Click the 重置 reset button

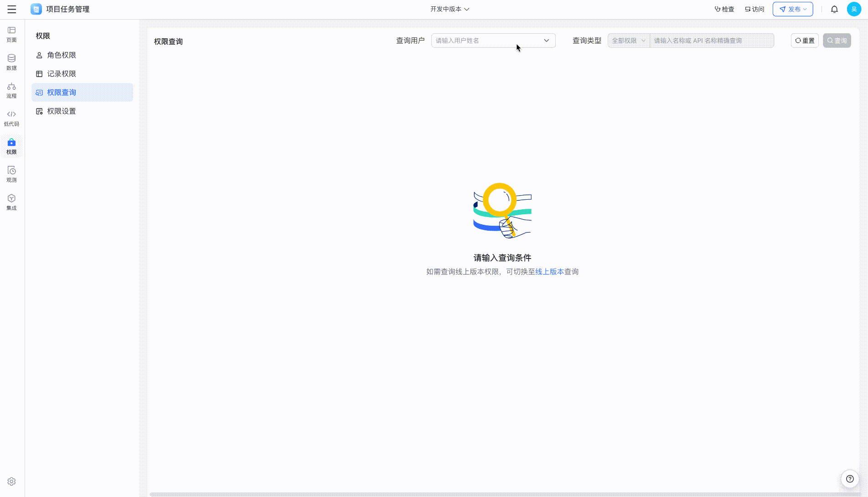coord(805,41)
